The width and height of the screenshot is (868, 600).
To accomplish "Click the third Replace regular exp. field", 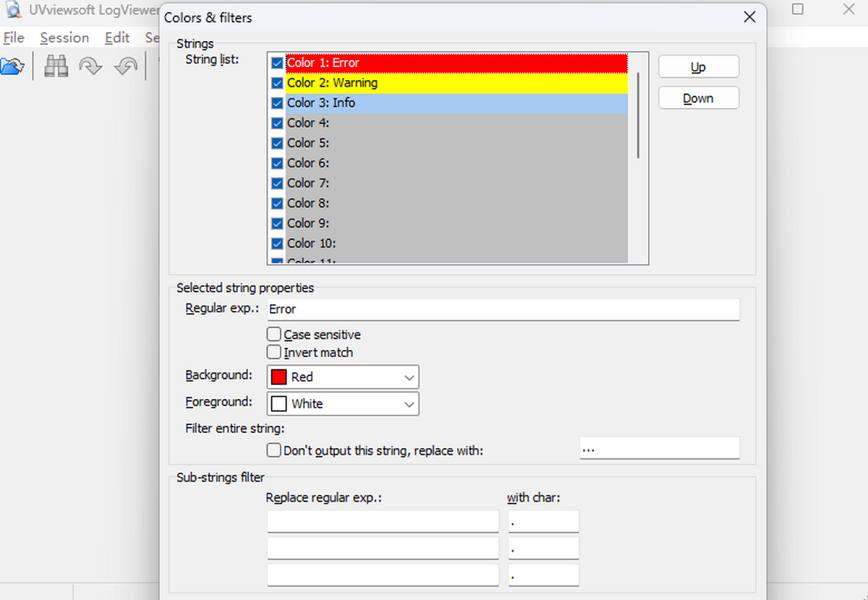I will click(383, 575).
